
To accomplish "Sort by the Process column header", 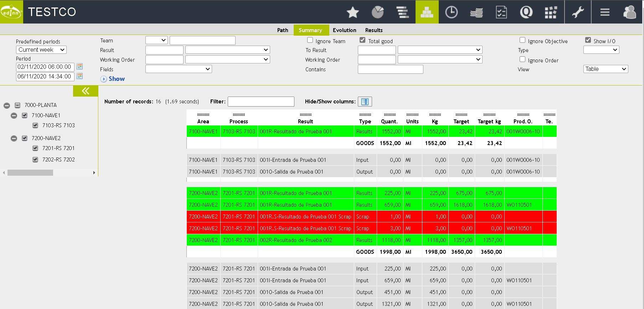I will (239, 122).
